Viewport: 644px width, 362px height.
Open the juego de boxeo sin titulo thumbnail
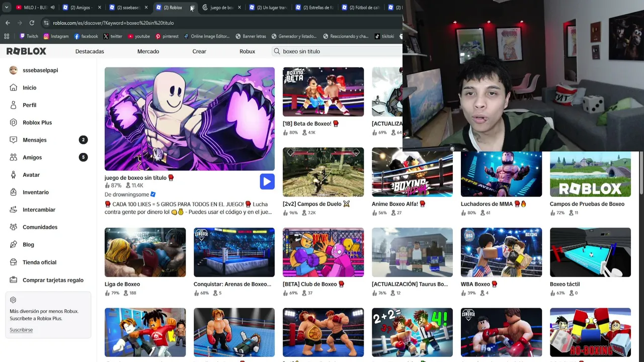190,119
